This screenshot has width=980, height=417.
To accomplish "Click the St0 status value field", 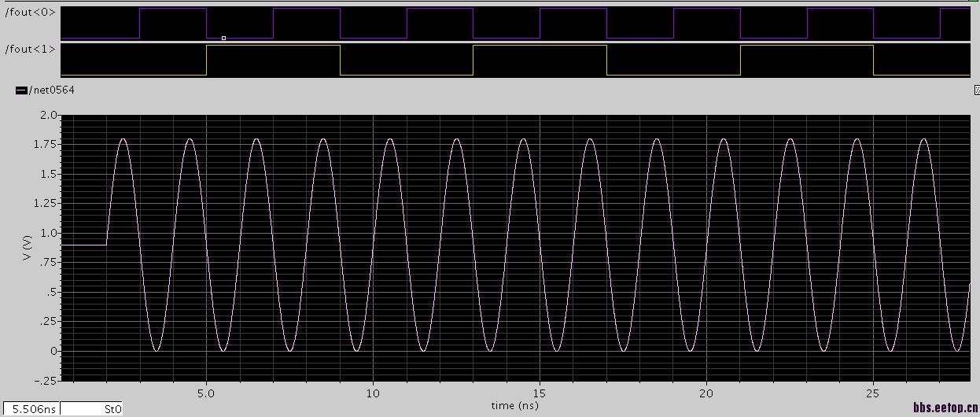I will pos(91,409).
